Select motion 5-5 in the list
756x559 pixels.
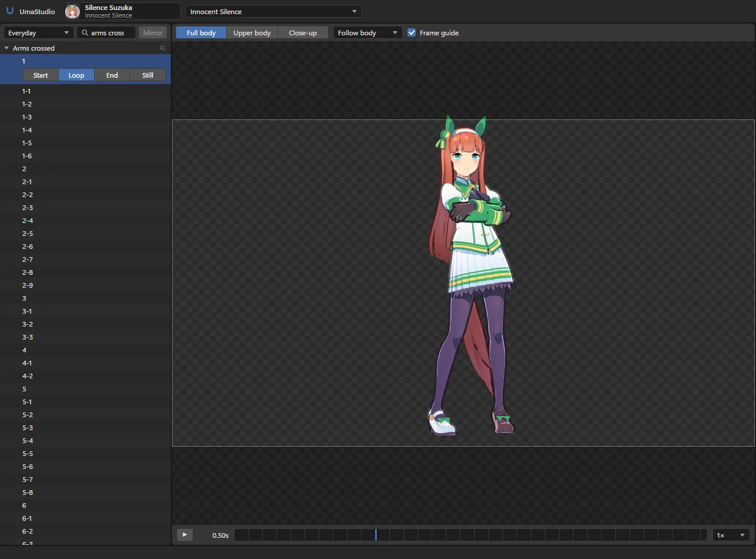point(85,454)
